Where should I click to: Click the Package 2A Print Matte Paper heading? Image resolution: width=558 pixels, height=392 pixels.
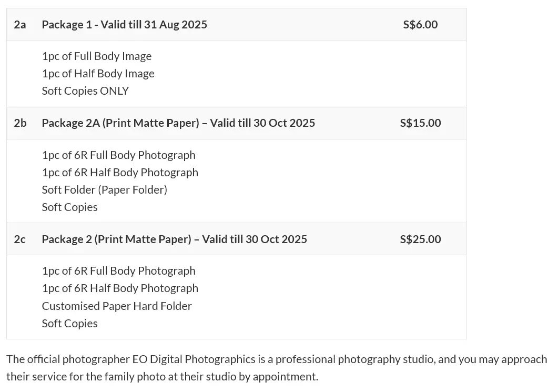tap(178, 123)
